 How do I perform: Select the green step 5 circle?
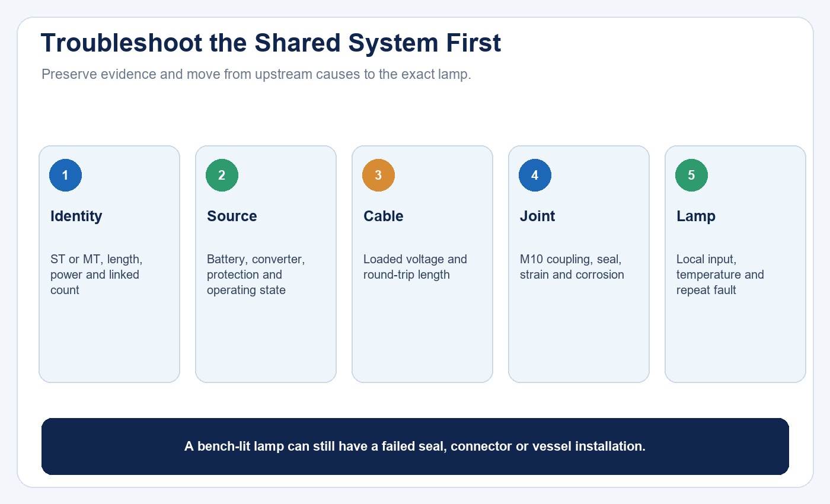pos(691,175)
